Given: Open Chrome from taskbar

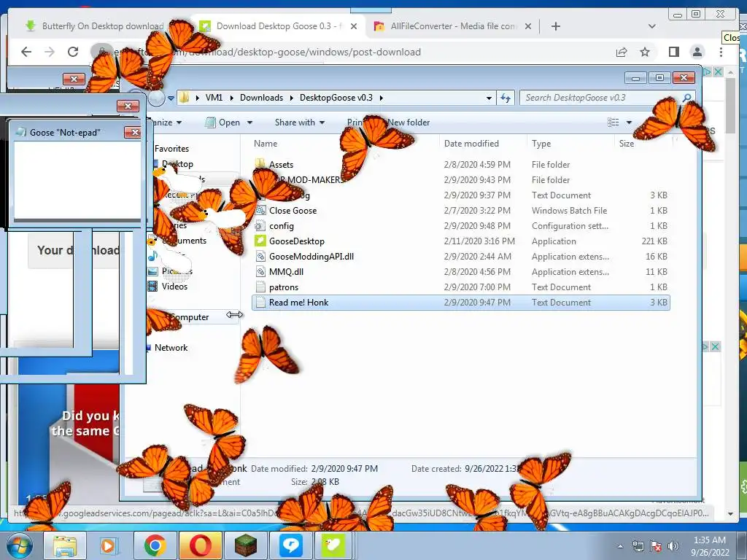Looking at the screenshot, I should (155, 545).
